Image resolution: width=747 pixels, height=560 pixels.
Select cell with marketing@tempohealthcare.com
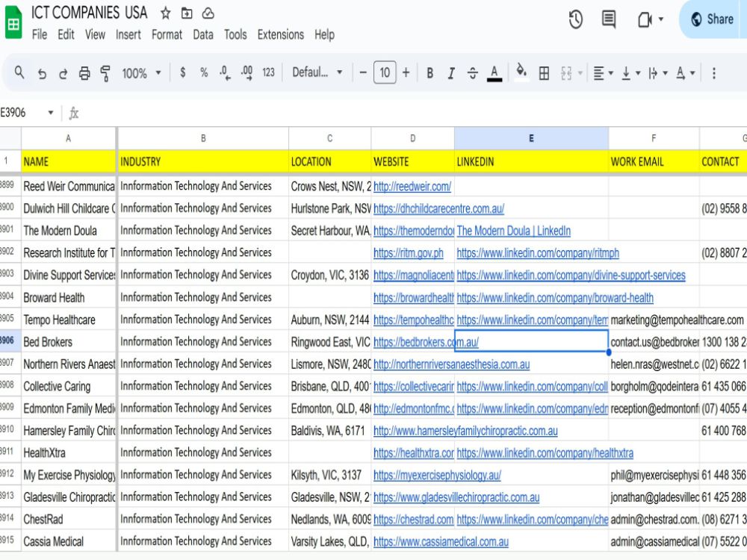[x=654, y=320]
